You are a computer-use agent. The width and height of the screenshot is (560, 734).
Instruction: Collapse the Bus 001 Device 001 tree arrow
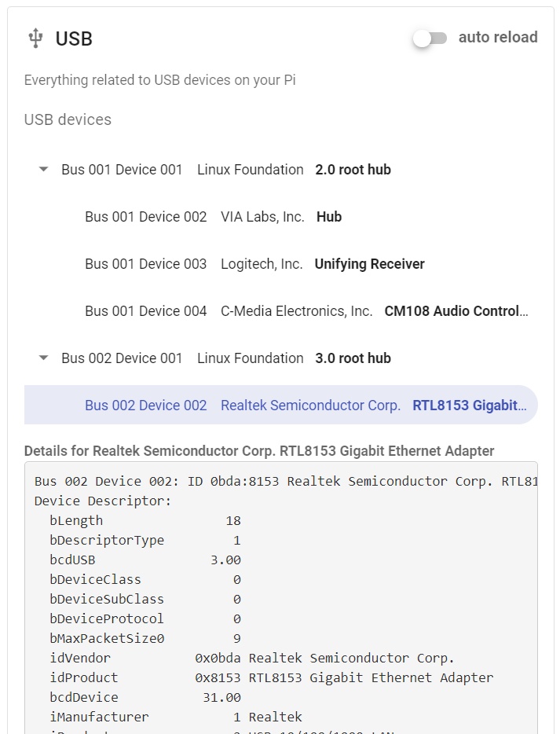click(43, 170)
